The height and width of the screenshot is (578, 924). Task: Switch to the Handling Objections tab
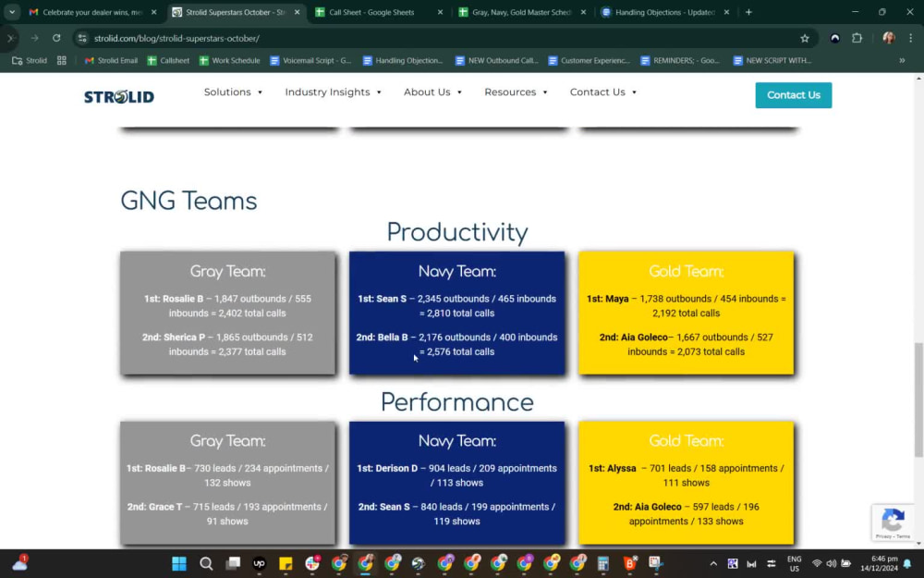click(x=664, y=12)
